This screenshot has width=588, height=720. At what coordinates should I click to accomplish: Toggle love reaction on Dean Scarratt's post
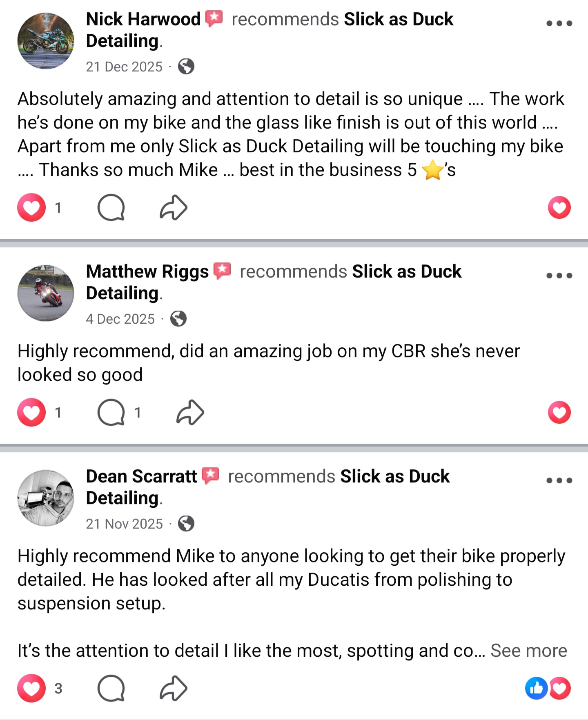[x=31, y=689]
